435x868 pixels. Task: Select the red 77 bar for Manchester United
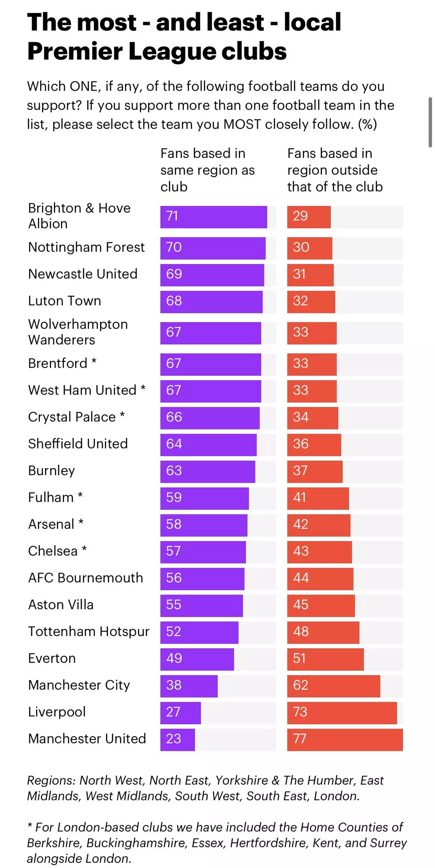345,740
